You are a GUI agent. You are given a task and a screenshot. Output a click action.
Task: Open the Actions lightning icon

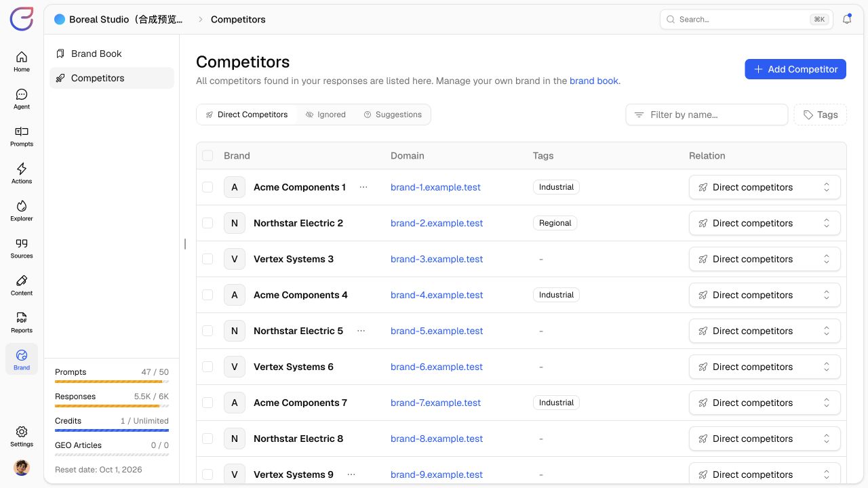click(22, 173)
